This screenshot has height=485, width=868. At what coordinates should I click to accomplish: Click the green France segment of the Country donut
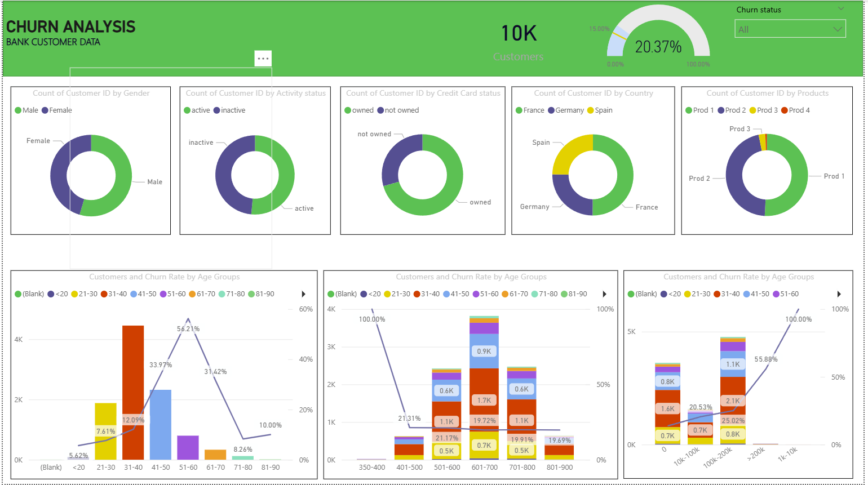pyautogui.click(x=625, y=176)
